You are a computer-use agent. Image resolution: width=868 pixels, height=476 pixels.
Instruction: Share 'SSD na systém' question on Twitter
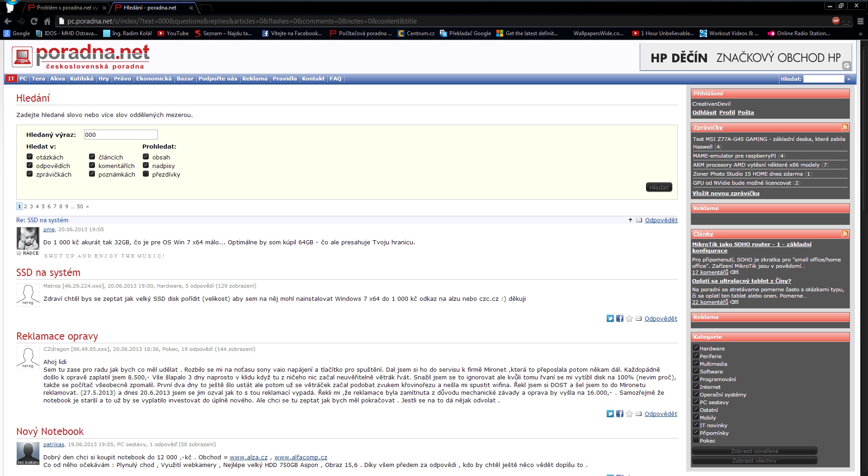(x=610, y=318)
